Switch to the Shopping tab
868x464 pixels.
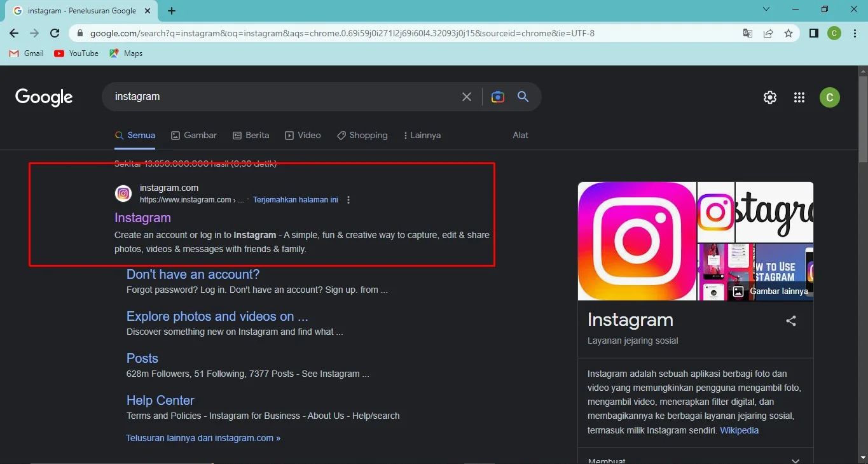pos(362,135)
